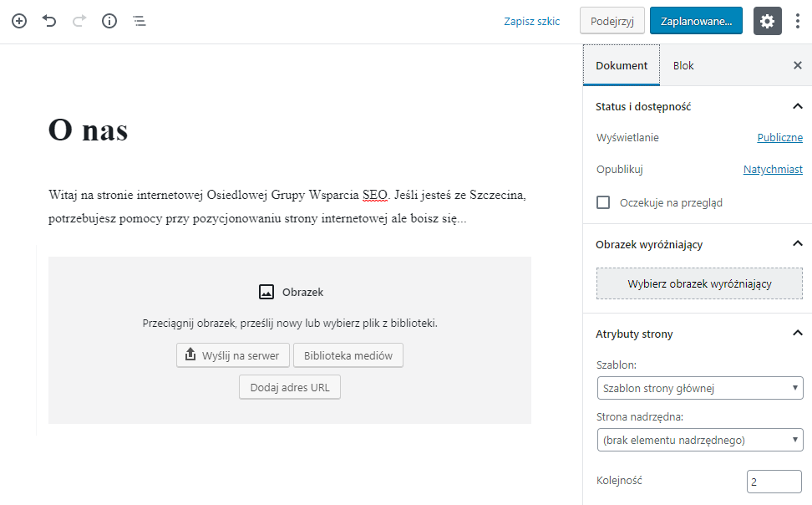The width and height of the screenshot is (812, 505).
Task: Open content structure info icon
Action: coord(109,21)
